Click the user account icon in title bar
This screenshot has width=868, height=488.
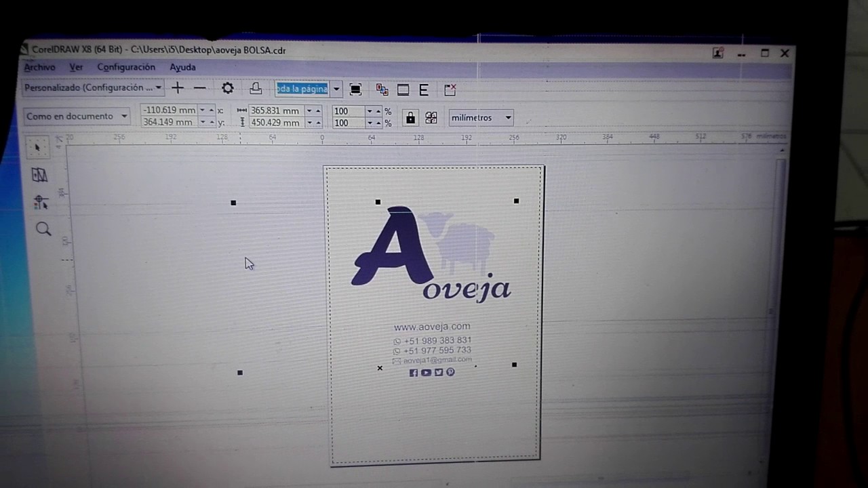pyautogui.click(x=718, y=53)
